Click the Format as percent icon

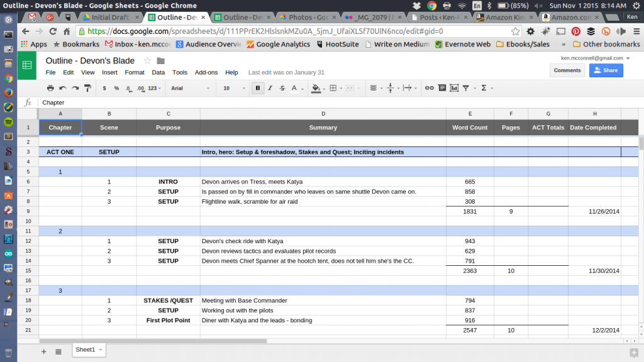pyautogui.click(x=116, y=88)
